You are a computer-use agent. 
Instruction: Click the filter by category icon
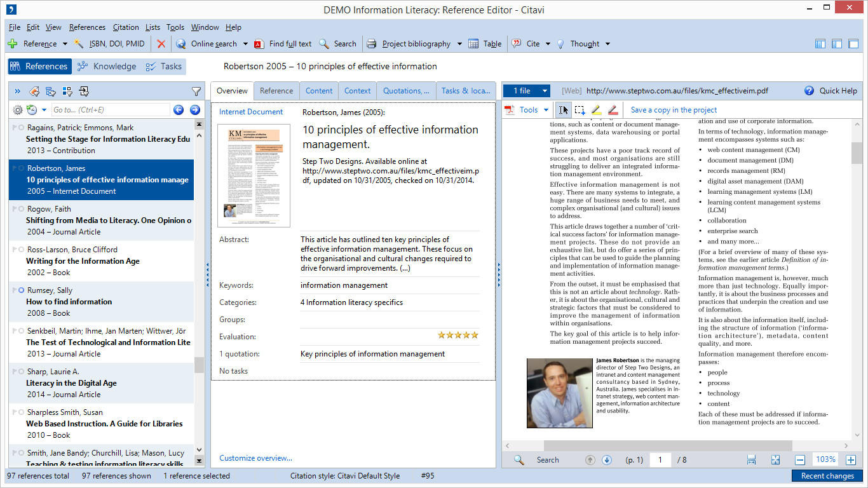[x=51, y=91]
